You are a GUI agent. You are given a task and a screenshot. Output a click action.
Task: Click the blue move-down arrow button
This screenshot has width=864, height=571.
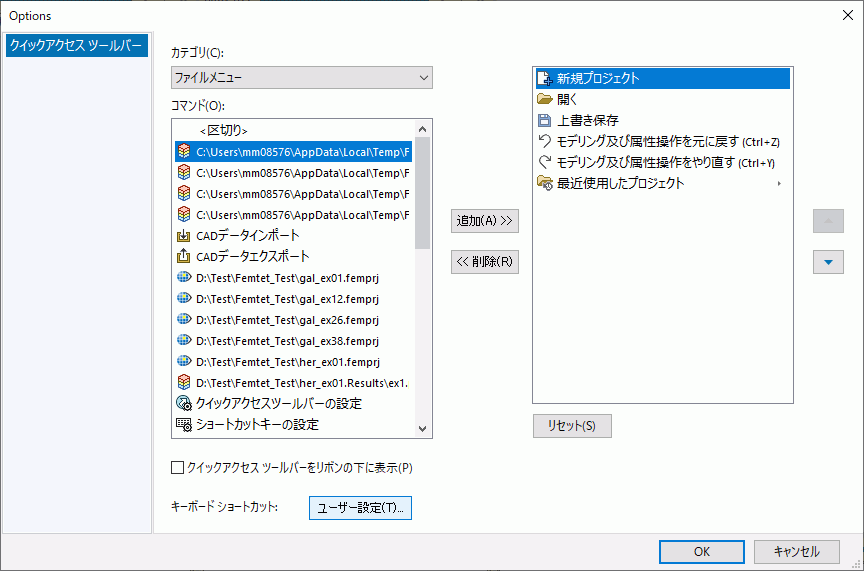click(828, 262)
